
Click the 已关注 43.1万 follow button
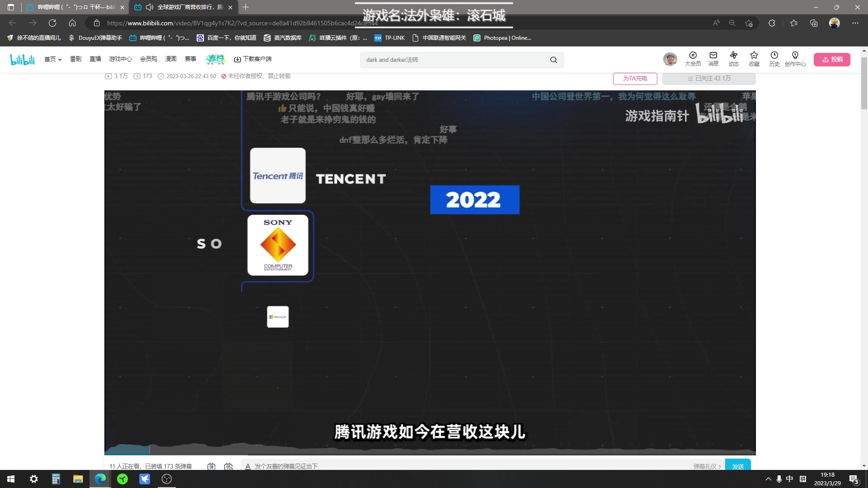click(709, 79)
